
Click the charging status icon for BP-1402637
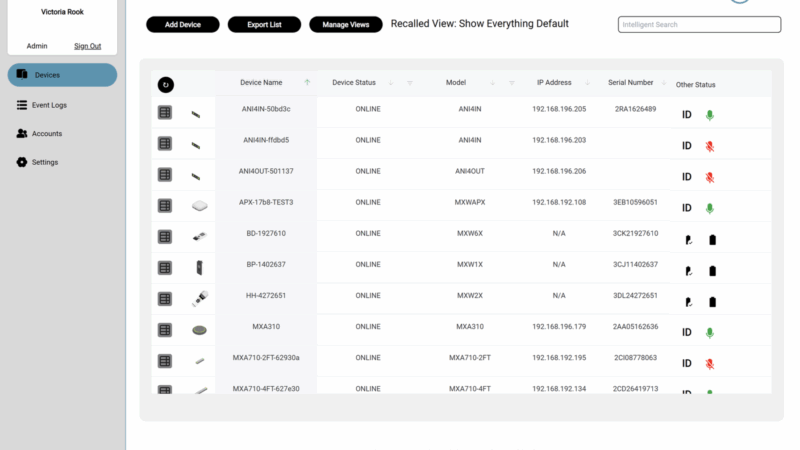pos(688,271)
